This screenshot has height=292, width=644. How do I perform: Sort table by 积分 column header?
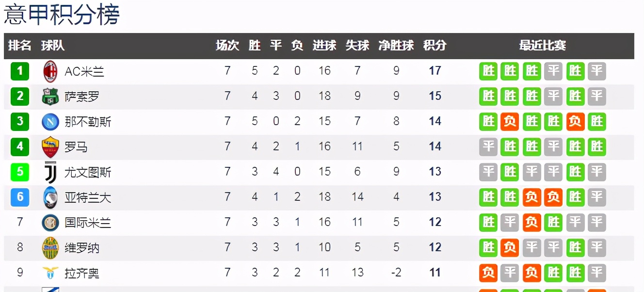pyautogui.click(x=435, y=46)
